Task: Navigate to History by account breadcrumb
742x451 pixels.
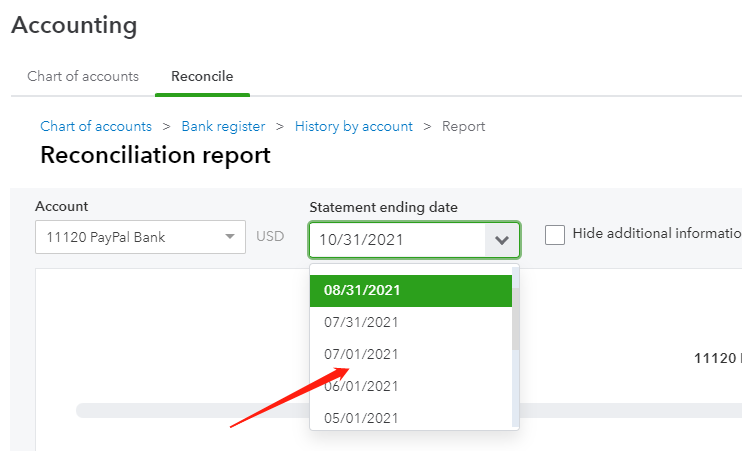Action: 354,126
